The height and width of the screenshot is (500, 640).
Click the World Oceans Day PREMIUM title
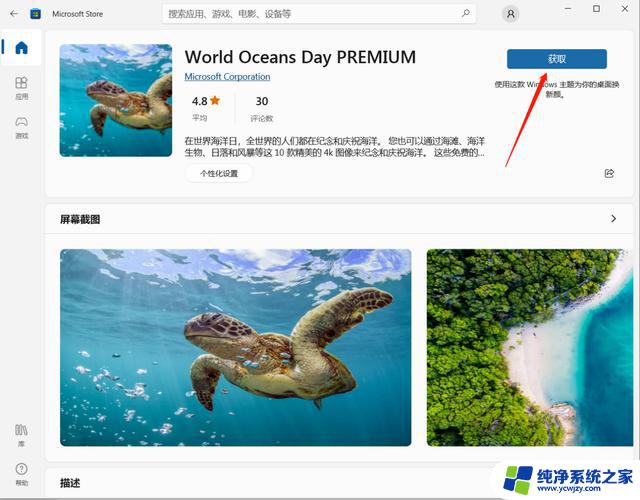(x=300, y=57)
